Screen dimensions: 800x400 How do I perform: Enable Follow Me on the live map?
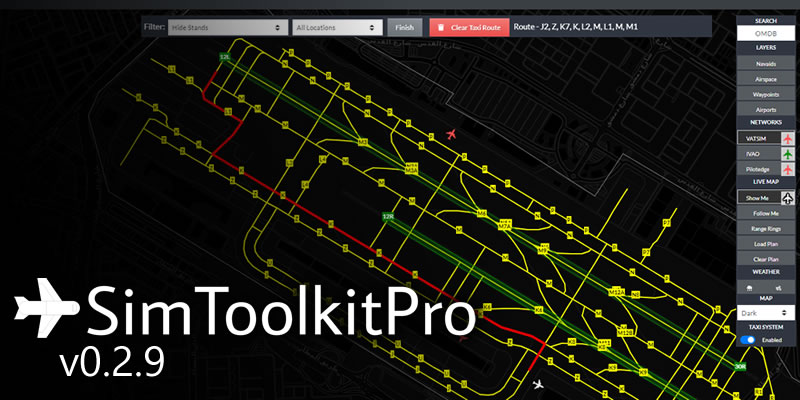coord(766,213)
